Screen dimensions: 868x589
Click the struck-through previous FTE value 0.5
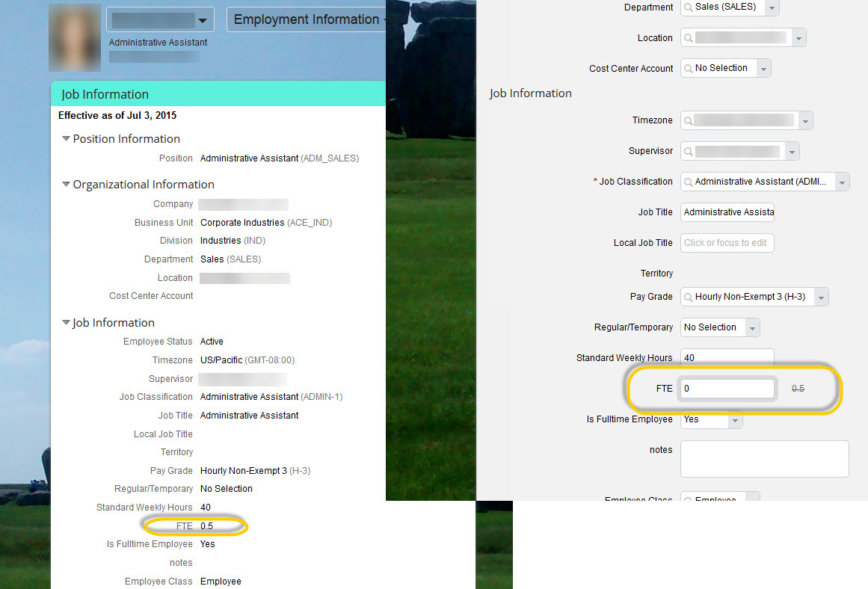click(x=798, y=389)
